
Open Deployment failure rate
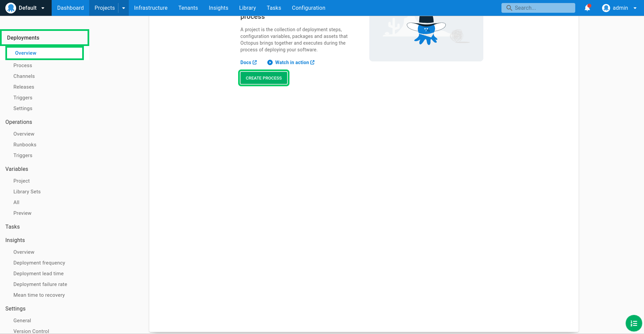tap(40, 284)
